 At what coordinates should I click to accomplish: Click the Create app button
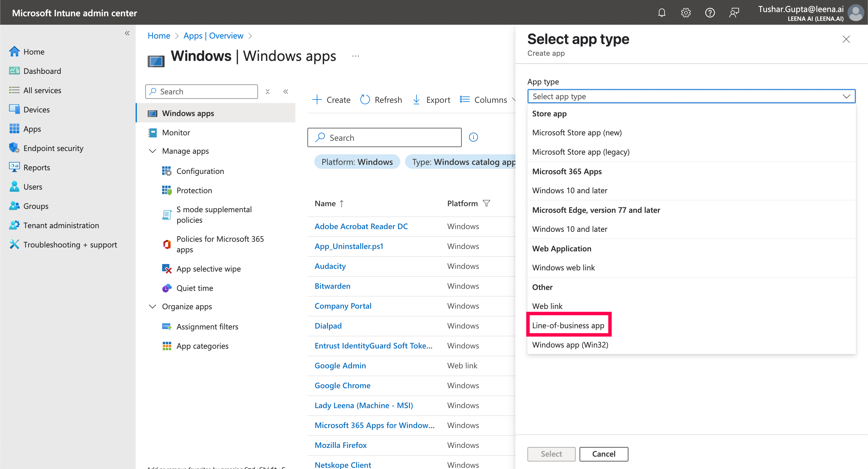[x=331, y=100]
